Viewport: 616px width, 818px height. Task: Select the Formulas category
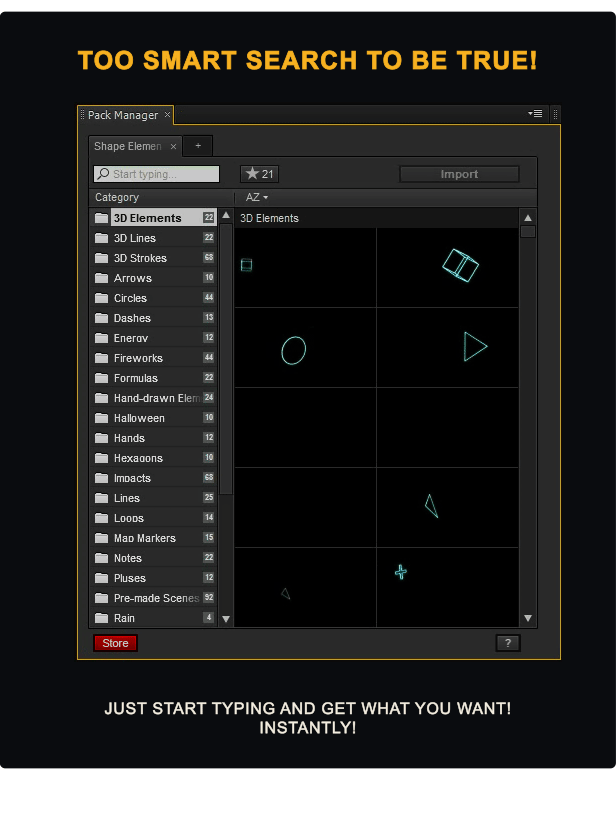(155, 378)
